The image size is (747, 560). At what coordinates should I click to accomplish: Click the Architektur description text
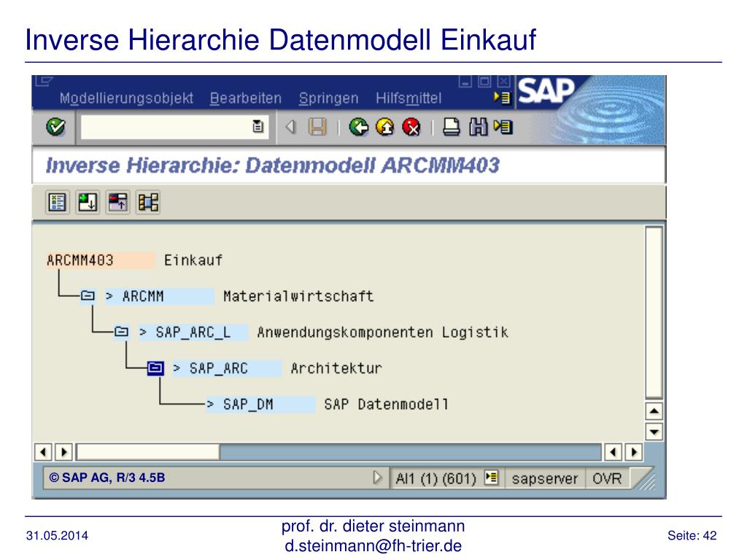(336, 368)
